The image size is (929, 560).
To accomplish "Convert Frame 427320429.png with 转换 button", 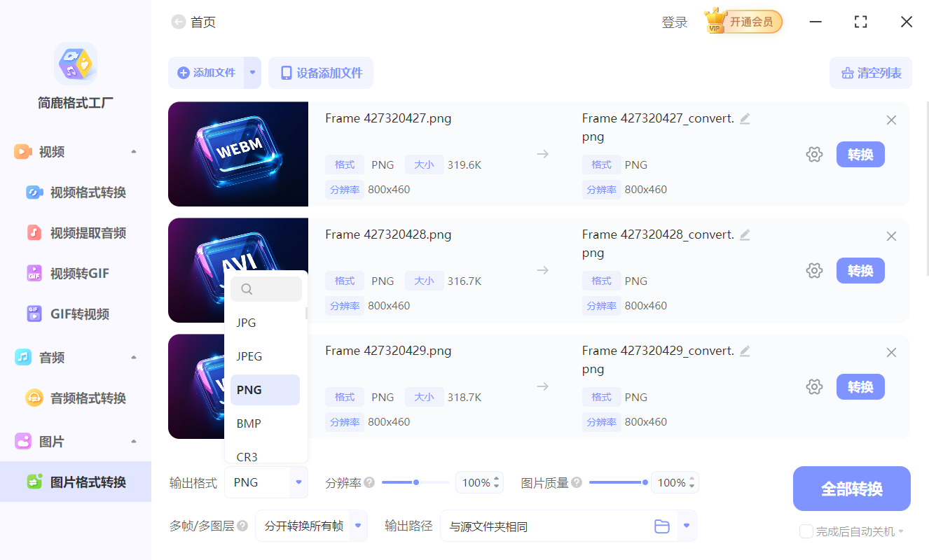I will [860, 387].
